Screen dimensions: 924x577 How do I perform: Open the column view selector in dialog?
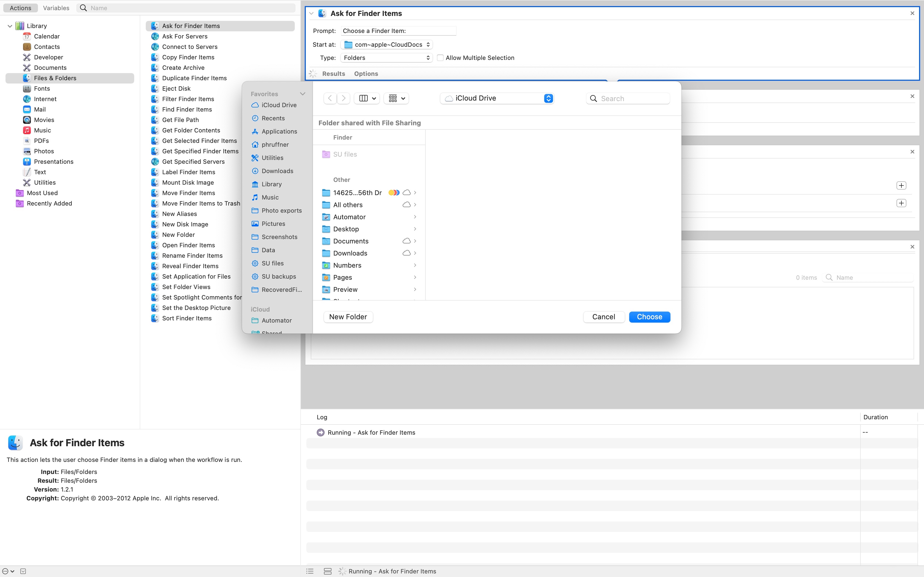(x=367, y=98)
